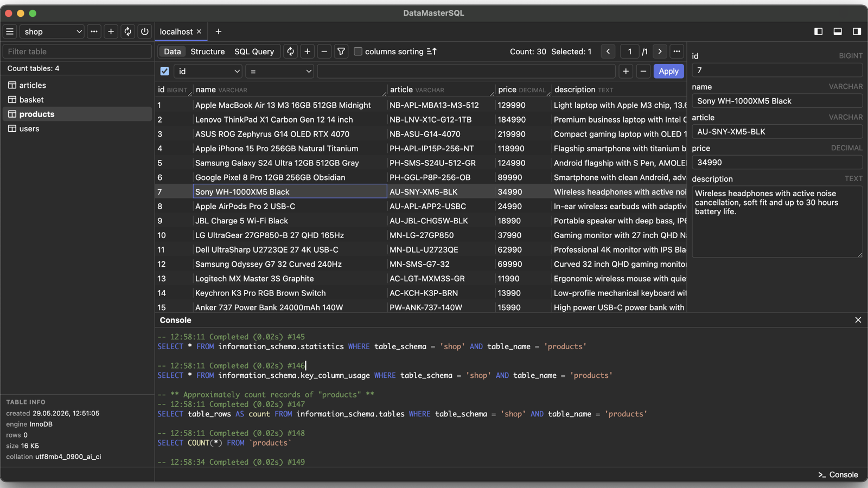Viewport: 868px width, 488px height.
Task: Remove the filter condition row
Action: point(643,71)
